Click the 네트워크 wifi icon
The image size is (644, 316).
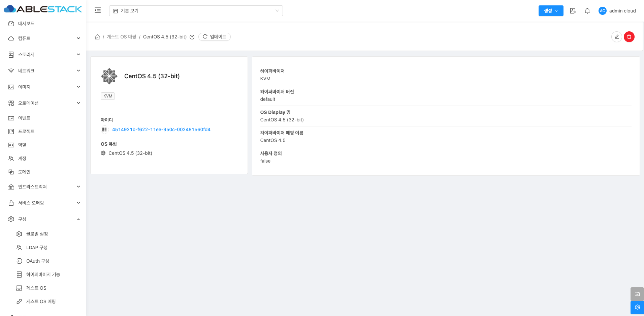pos(11,71)
